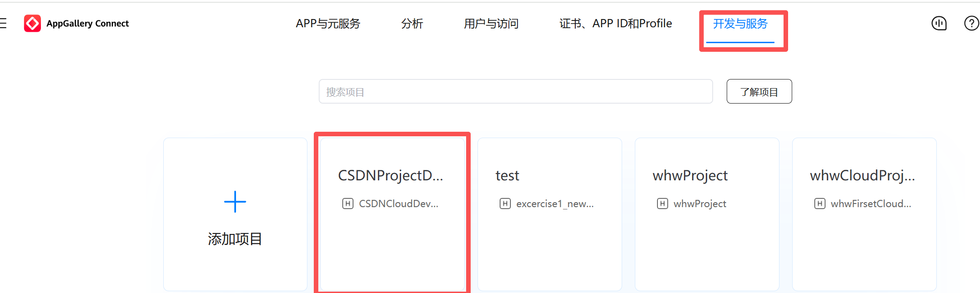Screen dimensions: 980x293
Task: Open the test project card
Action: (x=550, y=214)
